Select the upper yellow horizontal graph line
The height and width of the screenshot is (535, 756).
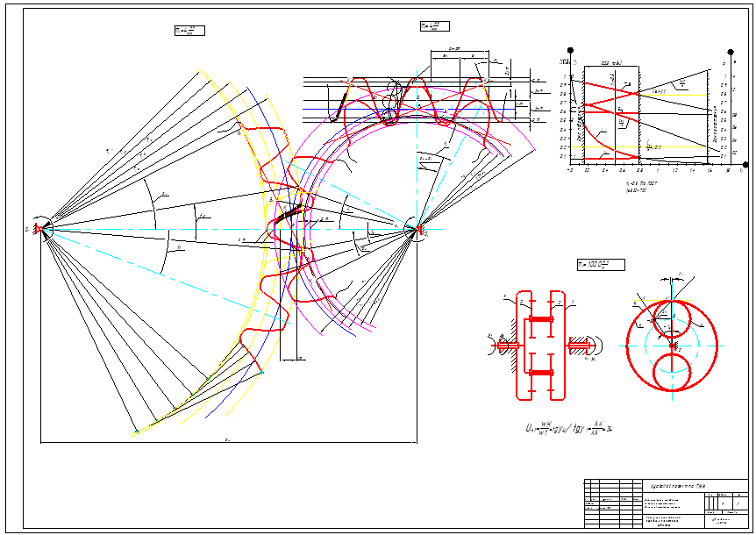pyautogui.click(x=676, y=95)
